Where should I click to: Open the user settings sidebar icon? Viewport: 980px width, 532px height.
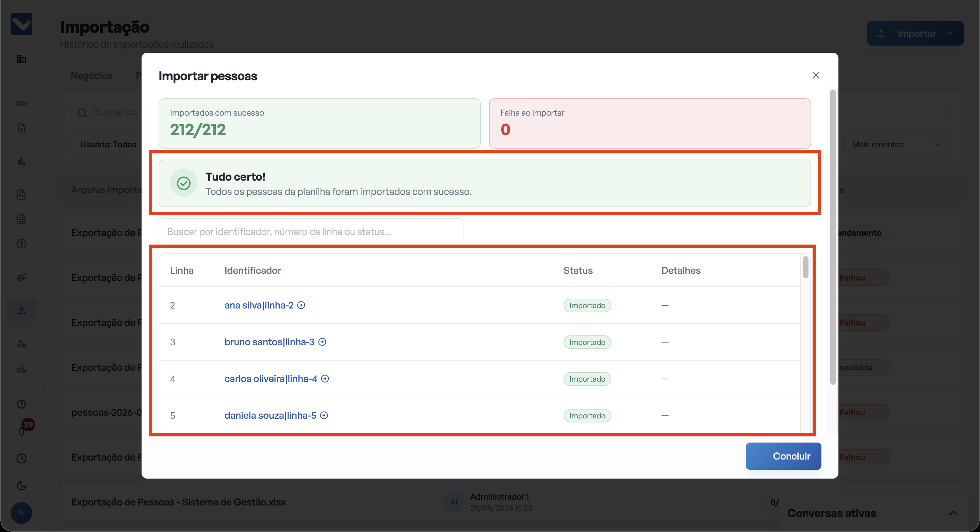[x=21, y=344]
